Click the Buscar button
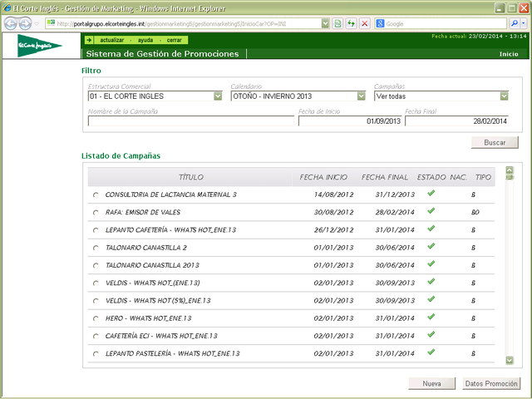The image size is (532, 399). coord(495,142)
